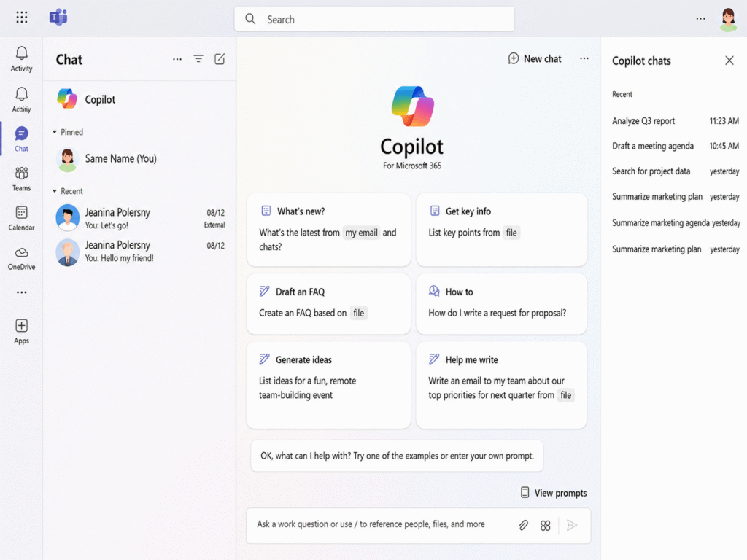Click the Search box at top
This screenshot has height=560, width=747.
point(374,19)
